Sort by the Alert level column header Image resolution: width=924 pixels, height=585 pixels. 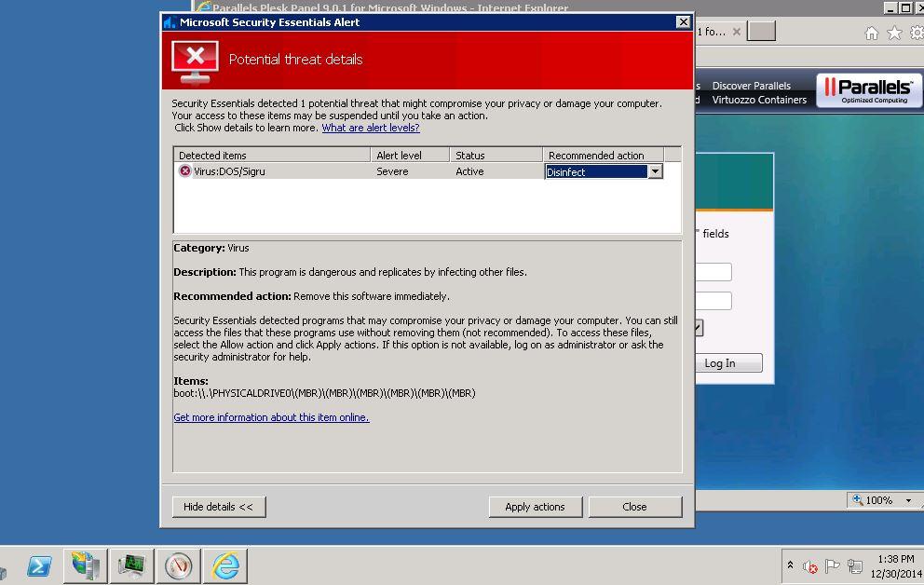(x=410, y=155)
